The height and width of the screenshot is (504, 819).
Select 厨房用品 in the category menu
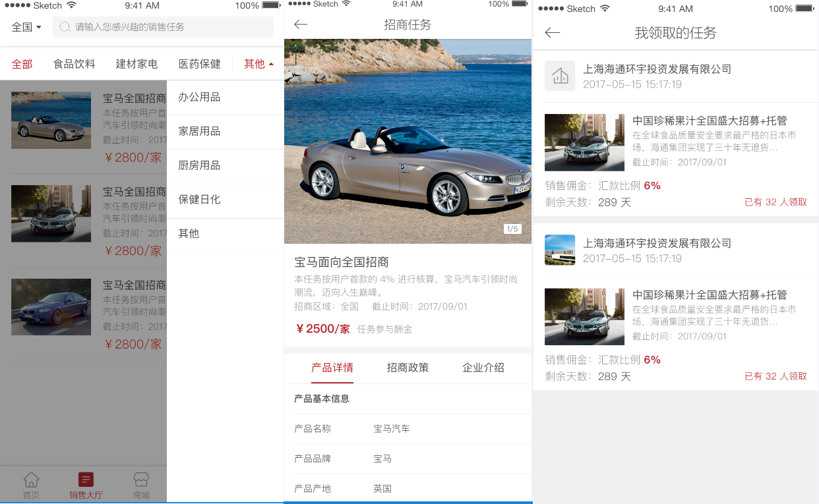click(225, 166)
